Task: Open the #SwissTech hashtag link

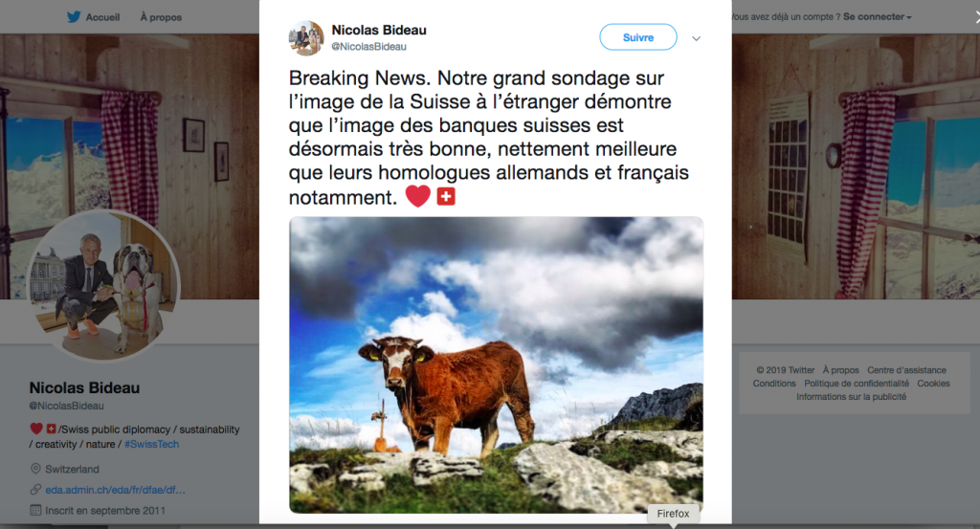Action: [151, 444]
